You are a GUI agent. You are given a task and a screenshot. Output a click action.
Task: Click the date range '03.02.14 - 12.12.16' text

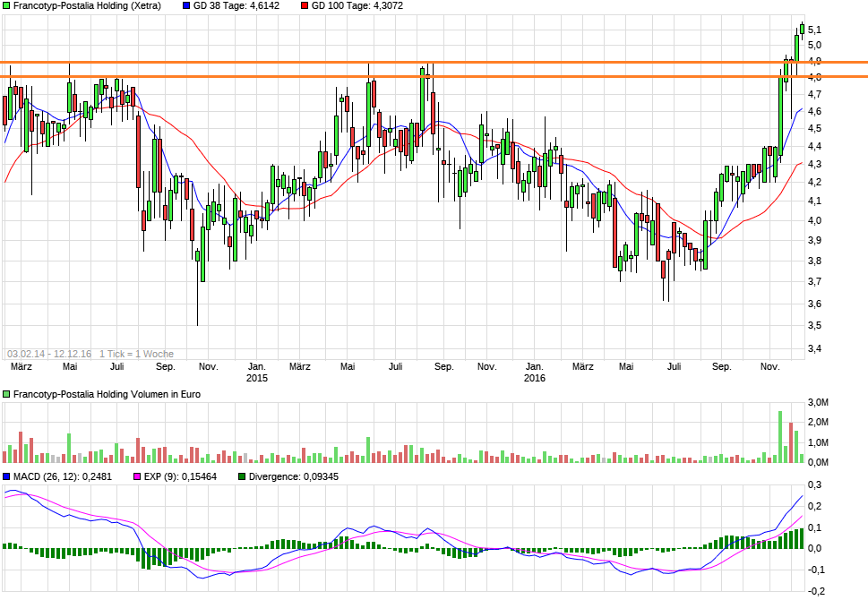(49, 354)
